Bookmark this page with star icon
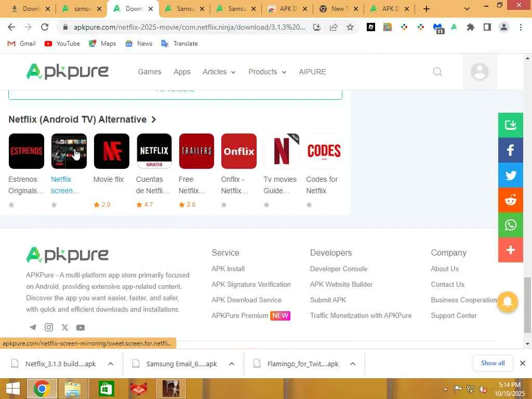 pyautogui.click(x=350, y=27)
